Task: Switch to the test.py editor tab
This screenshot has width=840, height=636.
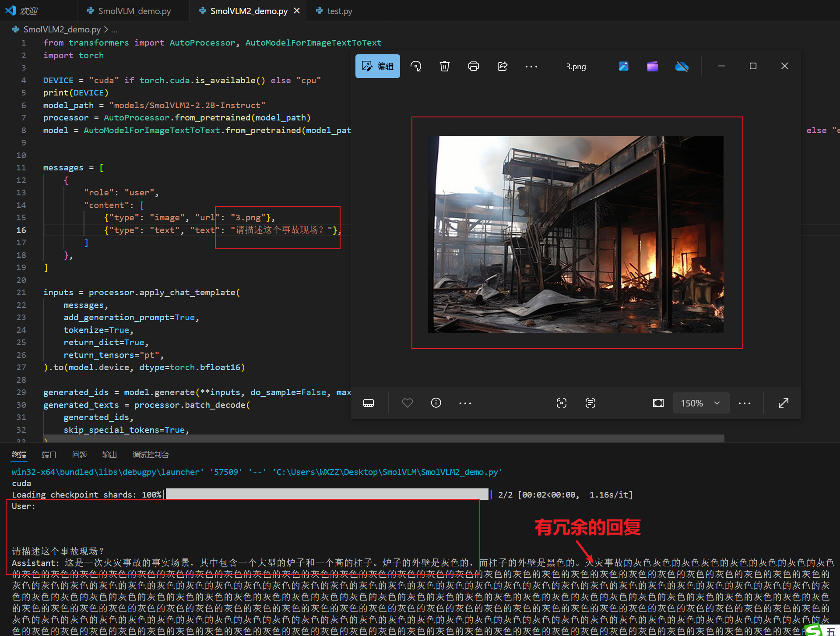Action: point(339,11)
